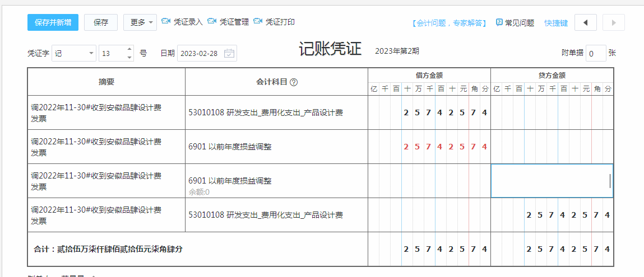The height and width of the screenshot is (277, 644).
Task: Expand the 更多 dropdown menu
Action: [x=140, y=22]
